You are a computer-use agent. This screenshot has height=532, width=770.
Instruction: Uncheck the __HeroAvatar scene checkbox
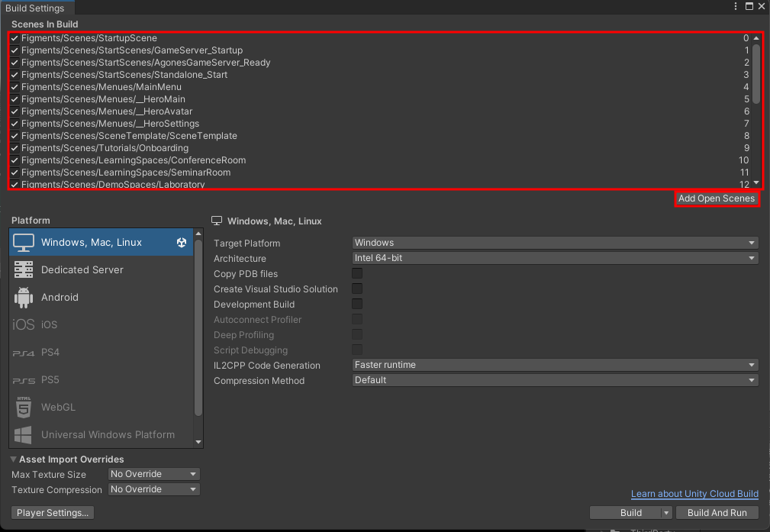point(14,111)
